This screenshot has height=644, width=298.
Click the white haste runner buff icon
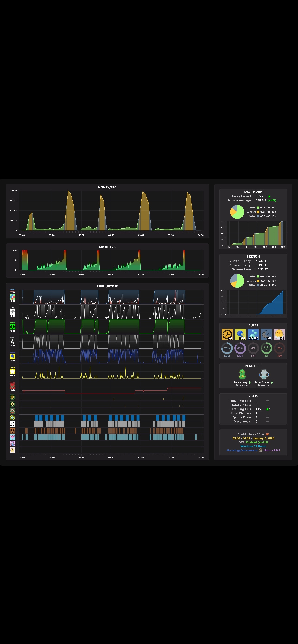tap(12, 312)
